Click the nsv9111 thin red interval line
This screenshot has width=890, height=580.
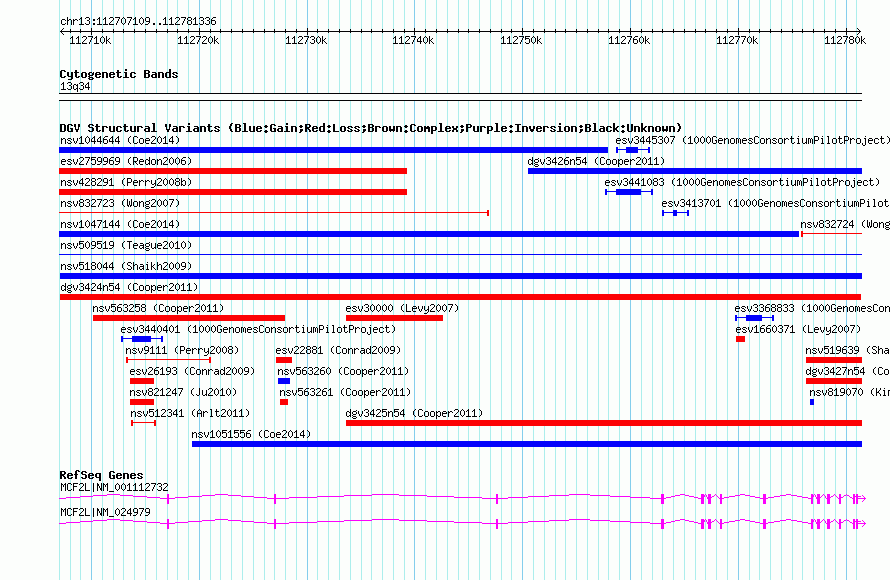(169, 360)
